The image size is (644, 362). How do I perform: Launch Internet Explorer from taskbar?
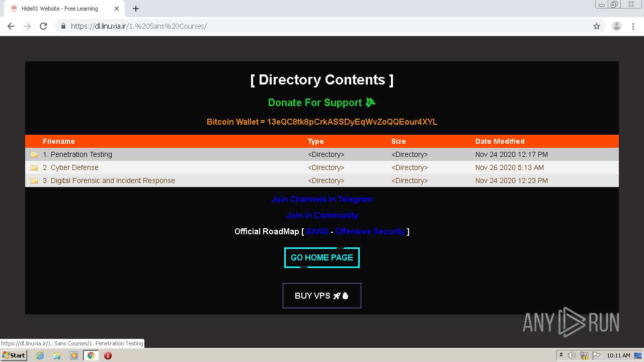pyautogui.click(x=40, y=355)
